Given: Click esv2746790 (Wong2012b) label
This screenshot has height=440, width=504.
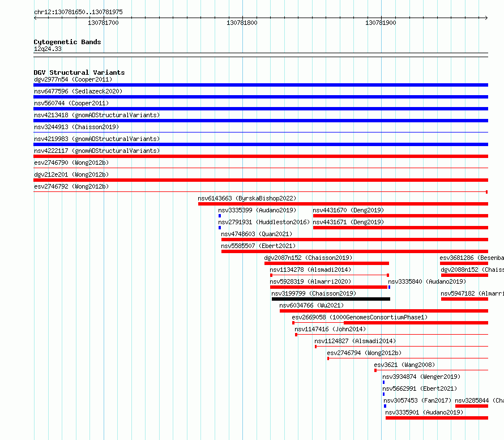Looking at the screenshot, I should [x=71, y=163].
